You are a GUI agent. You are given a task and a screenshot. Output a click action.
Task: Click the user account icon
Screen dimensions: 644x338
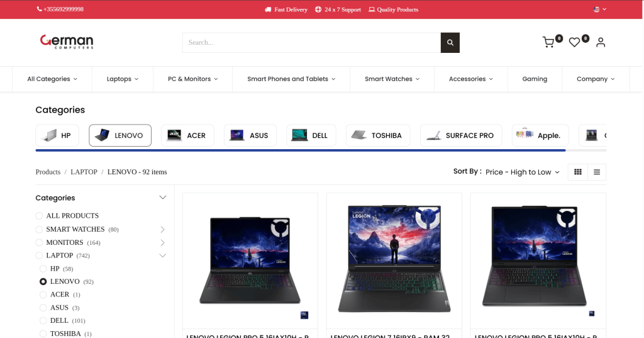point(601,42)
